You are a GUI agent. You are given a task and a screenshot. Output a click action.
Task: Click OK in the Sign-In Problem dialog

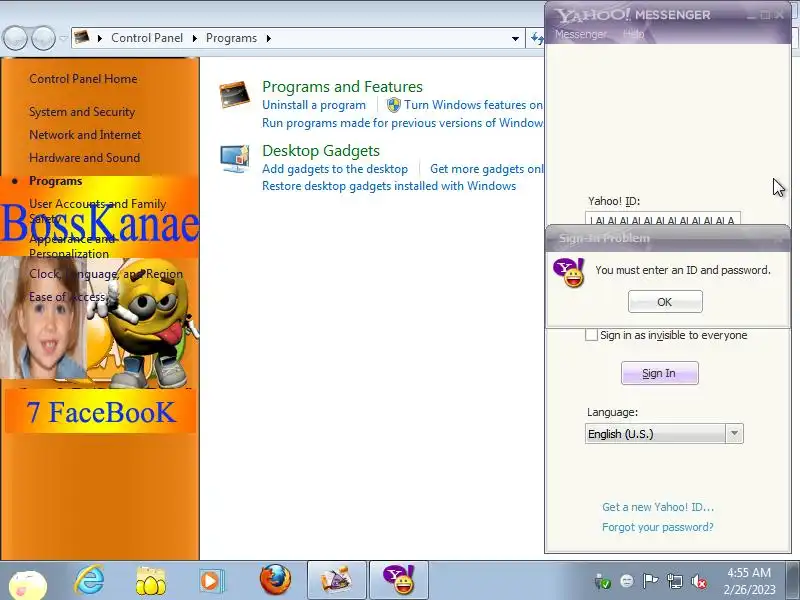pyautogui.click(x=665, y=302)
